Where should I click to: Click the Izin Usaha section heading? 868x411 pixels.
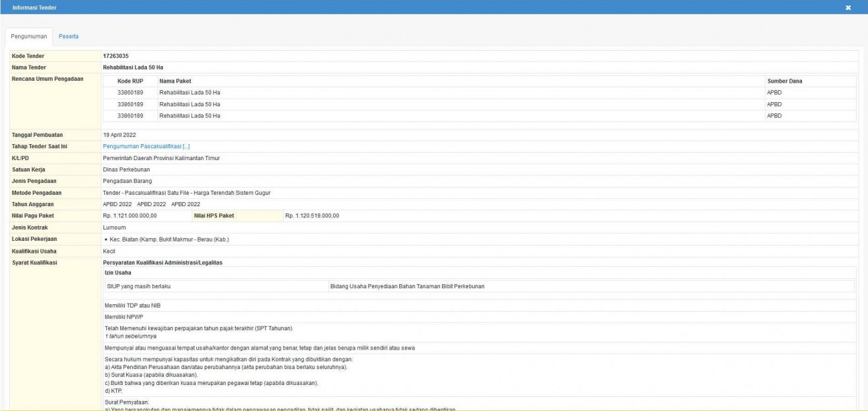[118, 273]
